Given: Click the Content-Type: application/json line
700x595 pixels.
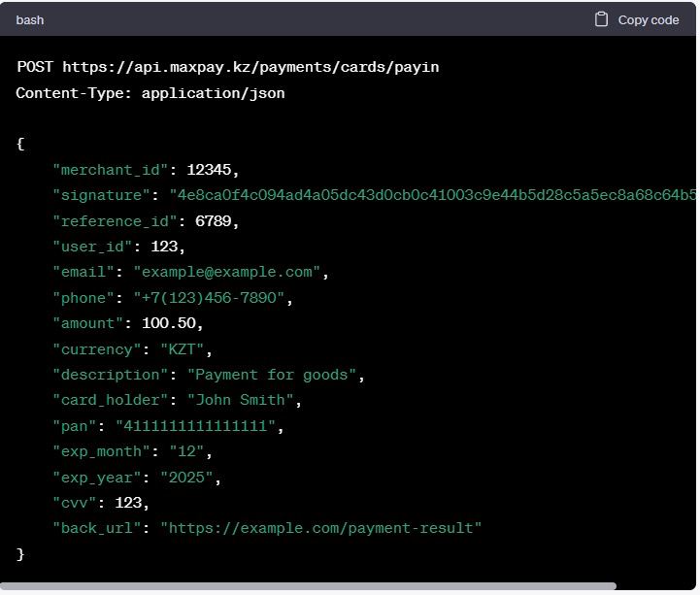Looking at the screenshot, I should tap(150, 93).
